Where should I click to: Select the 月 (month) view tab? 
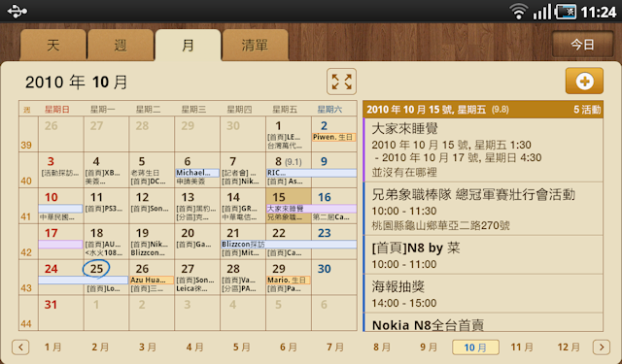click(x=188, y=45)
